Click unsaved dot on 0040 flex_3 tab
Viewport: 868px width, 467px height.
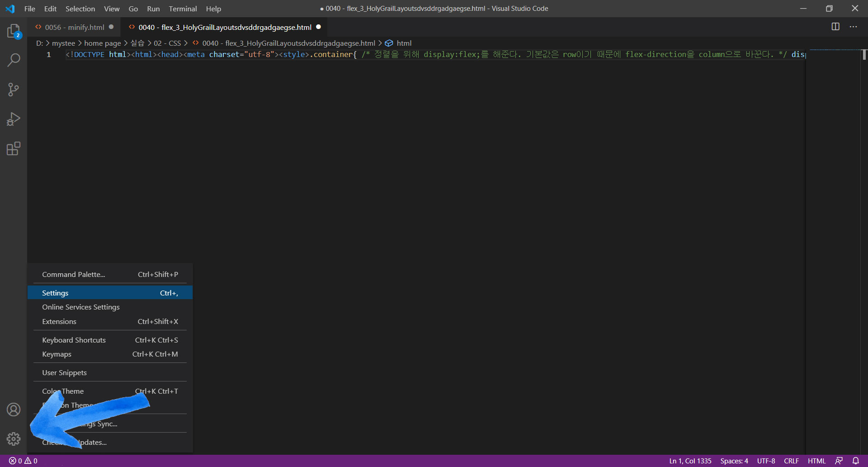tap(318, 27)
